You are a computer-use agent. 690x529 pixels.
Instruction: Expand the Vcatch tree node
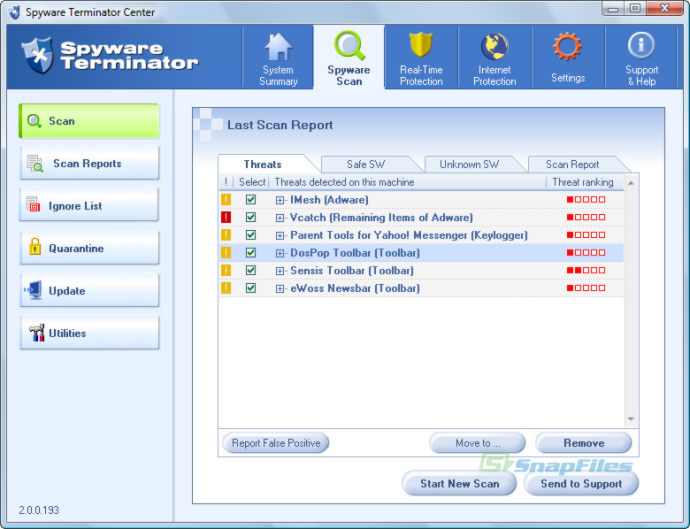pyautogui.click(x=280, y=218)
